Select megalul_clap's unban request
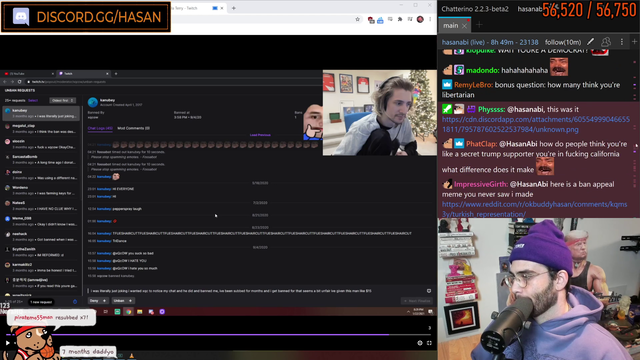640x360 pixels. coord(41,129)
